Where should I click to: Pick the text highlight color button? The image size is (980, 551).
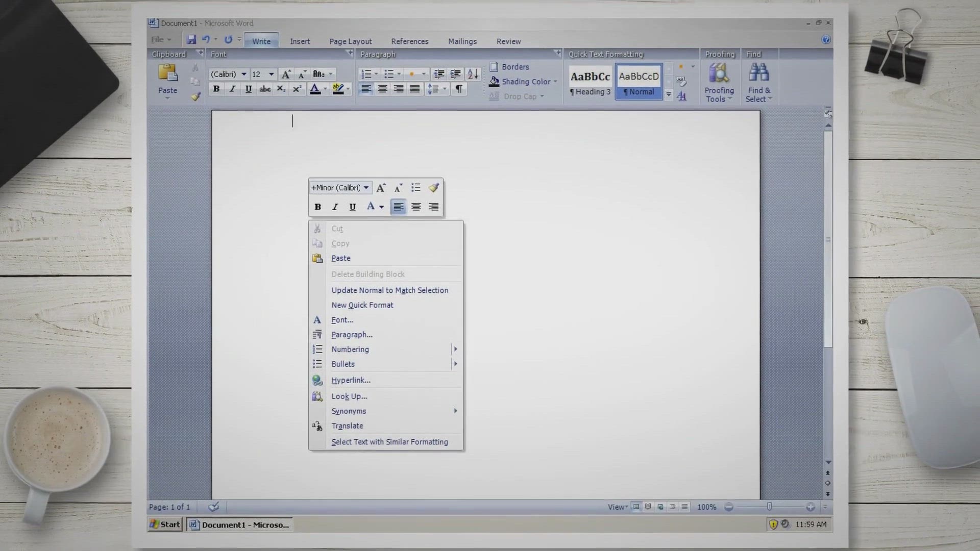click(338, 89)
